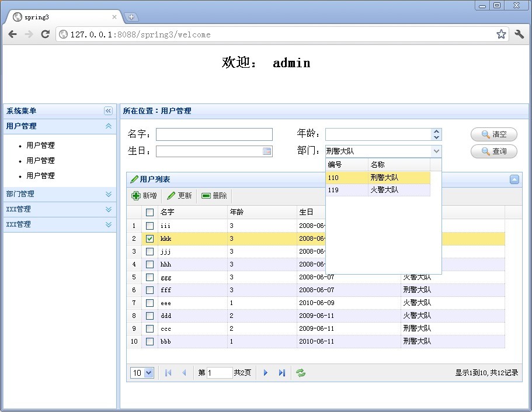
Task: Click the refresh icon in the pagination bar
Action: 301,372
